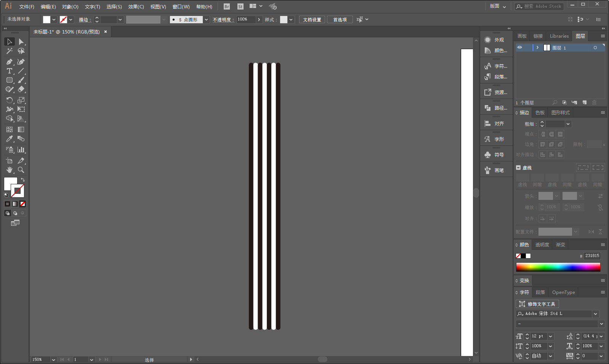
Task: Open the Bridge button in menu bar
Action: [227, 6]
